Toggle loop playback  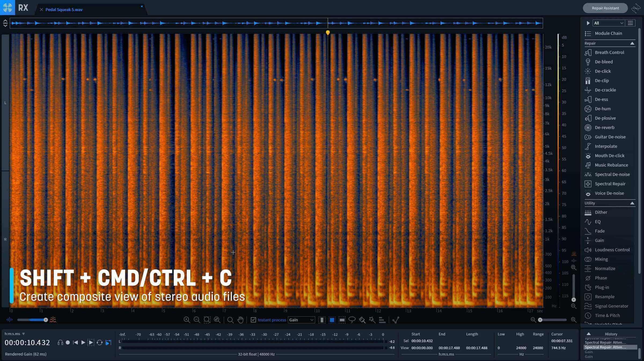[100, 342]
